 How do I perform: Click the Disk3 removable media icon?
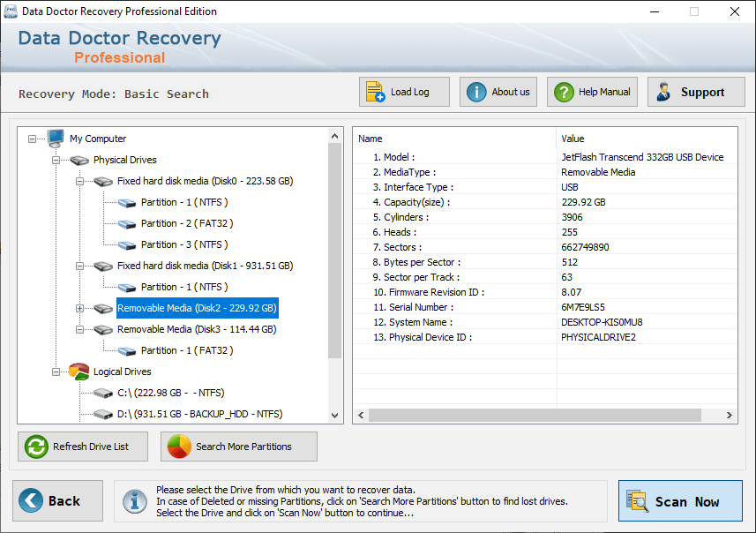tap(103, 330)
